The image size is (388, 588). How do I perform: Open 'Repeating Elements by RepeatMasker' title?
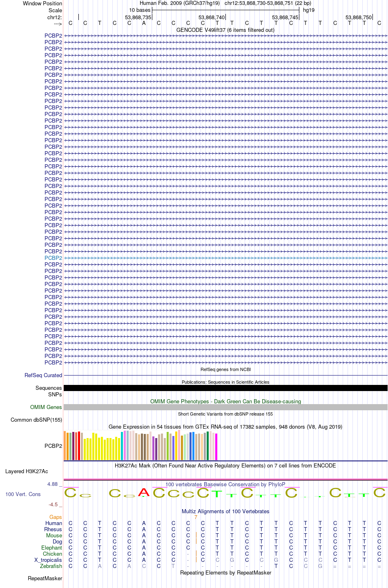(x=225, y=572)
